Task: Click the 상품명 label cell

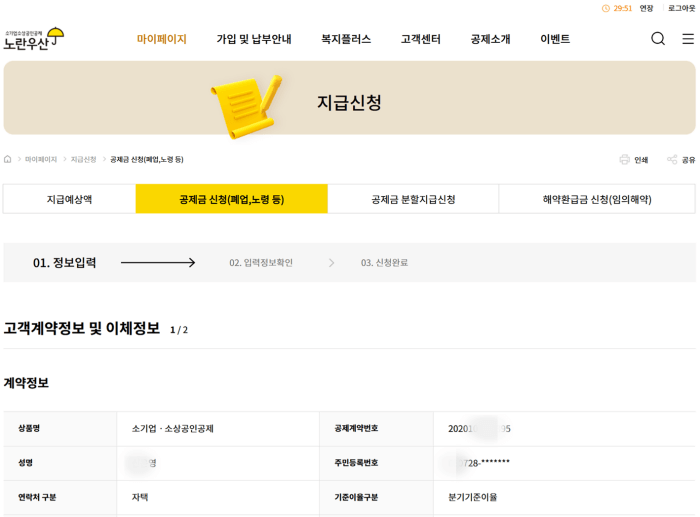Action: coord(60,429)
